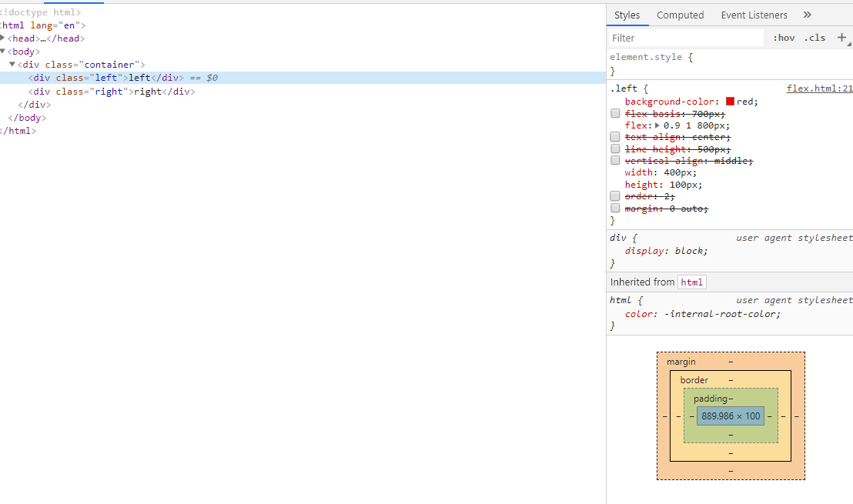Switch to the Computed tab
Viewport: 853px width, 504px height.
(680, 15)
